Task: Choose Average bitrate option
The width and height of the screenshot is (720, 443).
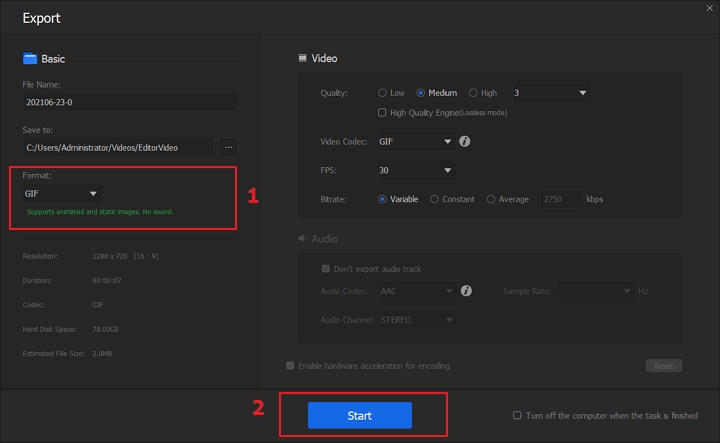Action: [x=490, y=199]
